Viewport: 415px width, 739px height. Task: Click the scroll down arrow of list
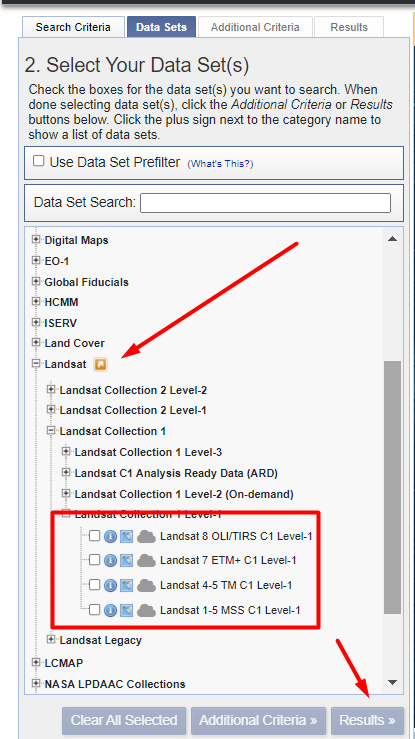[x=392, y=682]
